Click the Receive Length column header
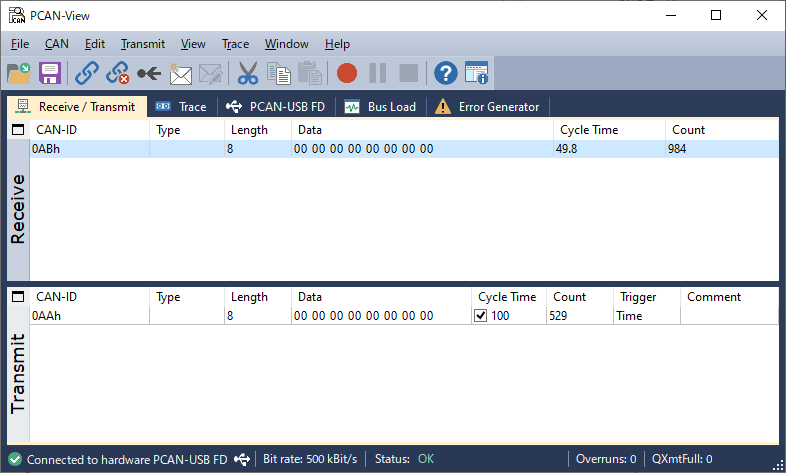Image resolution: width=786 pixels, height=473 pixels. [x=258, y=130]
